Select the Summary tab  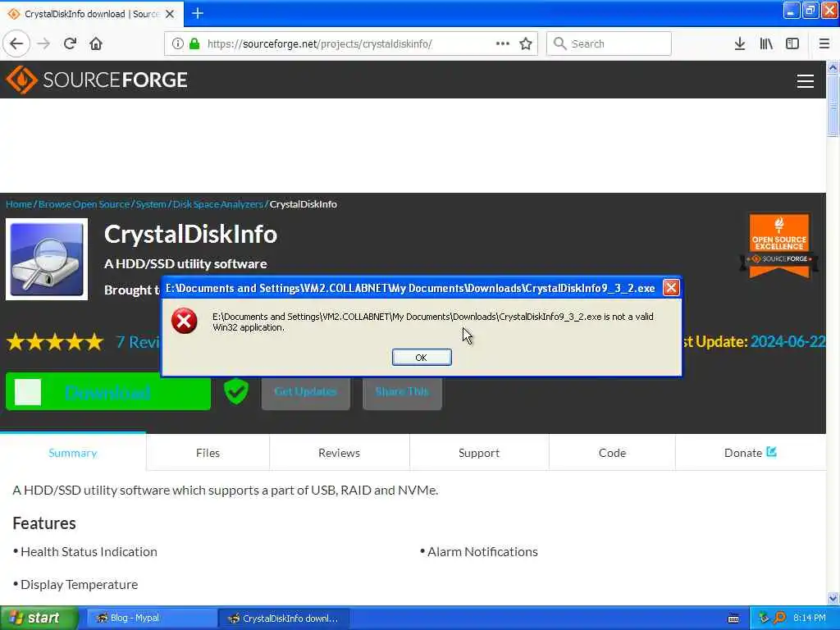[x=73, y=453]
